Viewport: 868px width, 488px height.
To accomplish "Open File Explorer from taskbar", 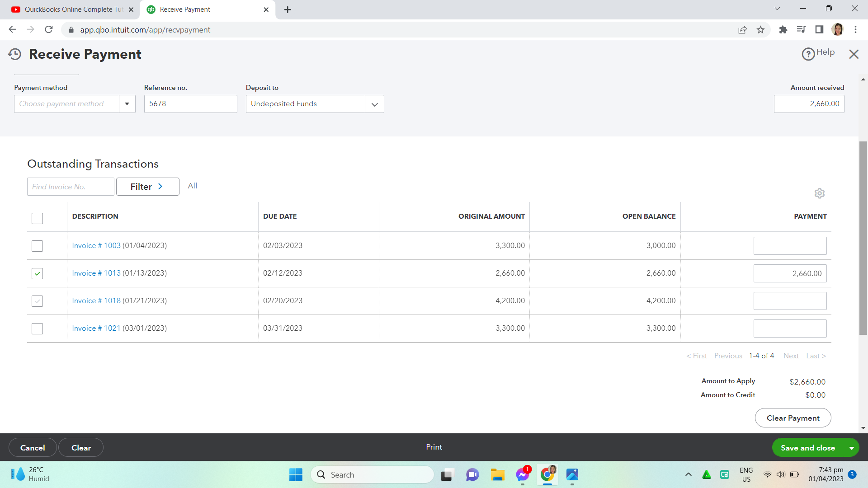I will pyautogui.click(x=497, y=474).
